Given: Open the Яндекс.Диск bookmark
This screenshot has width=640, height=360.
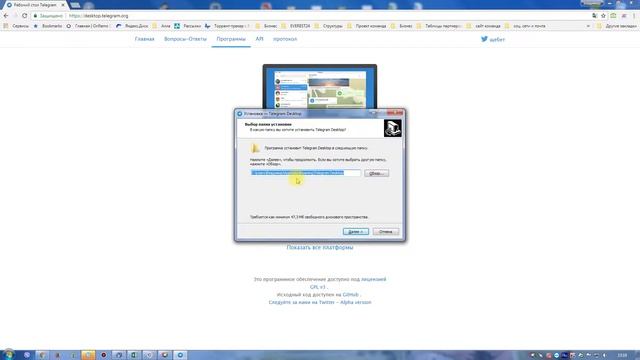Looking at the screenshot, I should tap(132, 26).
